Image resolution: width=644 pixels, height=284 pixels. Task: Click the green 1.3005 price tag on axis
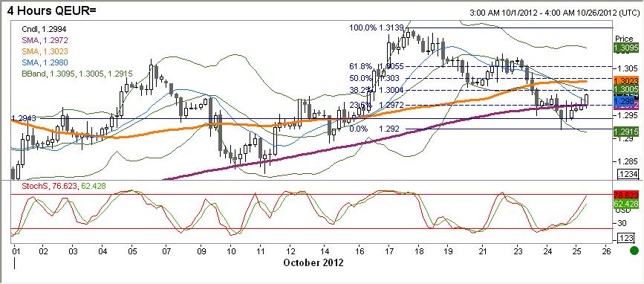coord(626,89)
